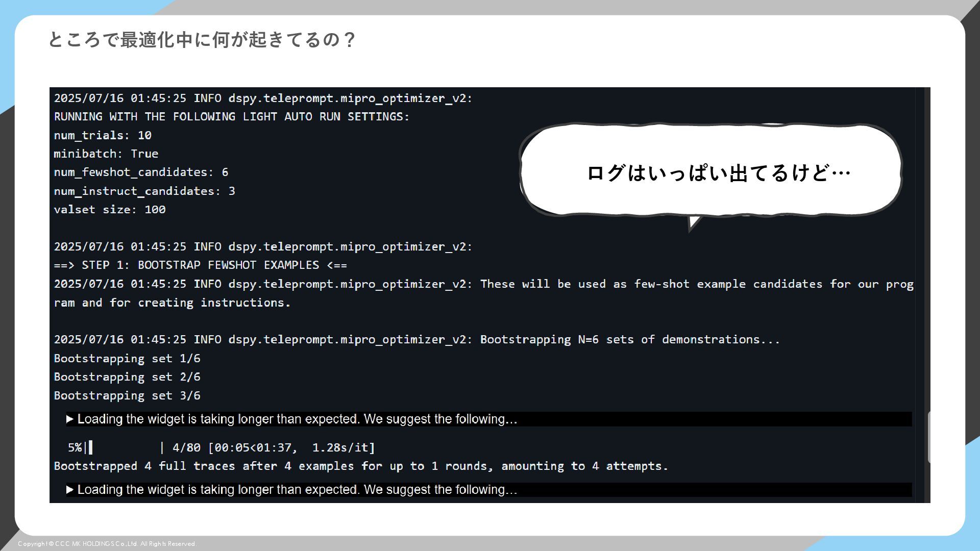Click the copyright CCC MK HOLDINGS footer text

(x=107, y=544)
